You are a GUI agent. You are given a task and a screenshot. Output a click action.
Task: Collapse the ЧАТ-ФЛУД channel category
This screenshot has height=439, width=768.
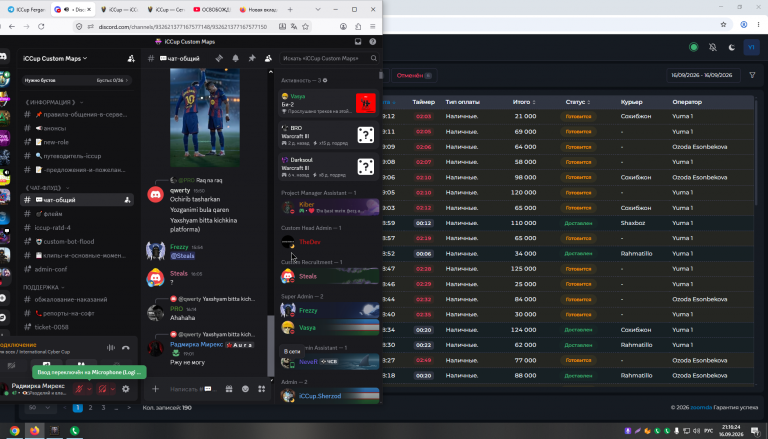(47, 188)
